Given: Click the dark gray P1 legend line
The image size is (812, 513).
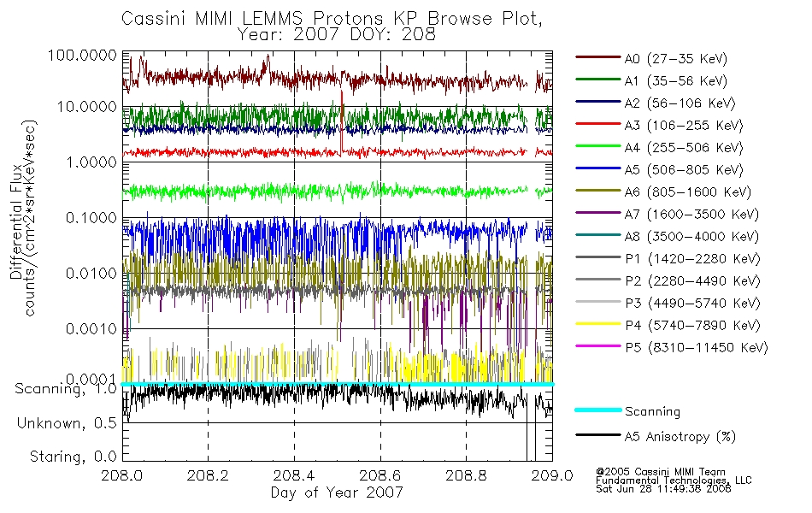Looking at the screenshot, I should [597, 257].
